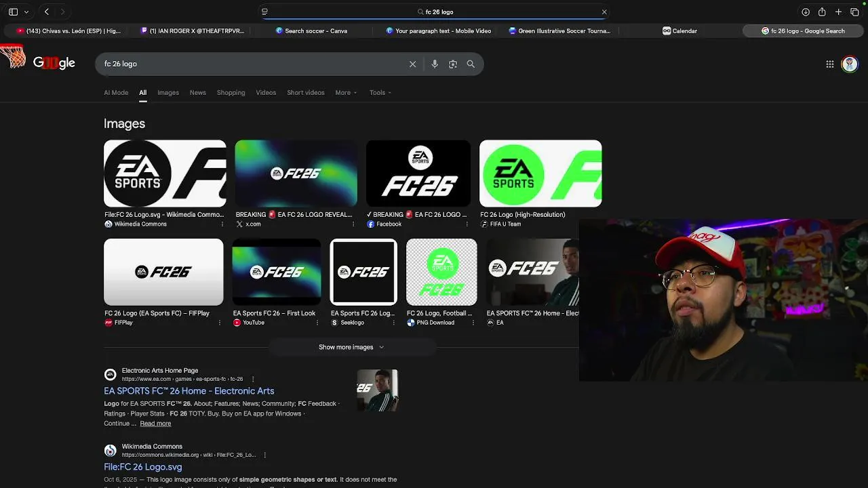
Task: Switch to AI Mode
Action: click(x=116, y=92)
